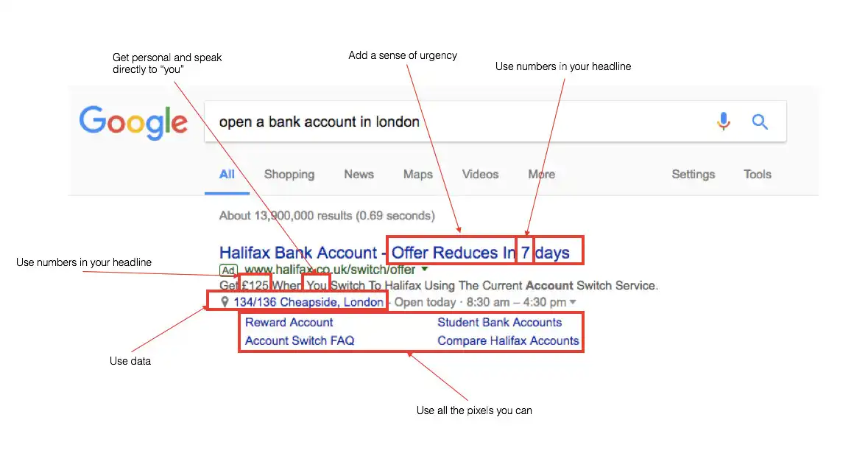Switch to the Videos tab

click(480, 174)
